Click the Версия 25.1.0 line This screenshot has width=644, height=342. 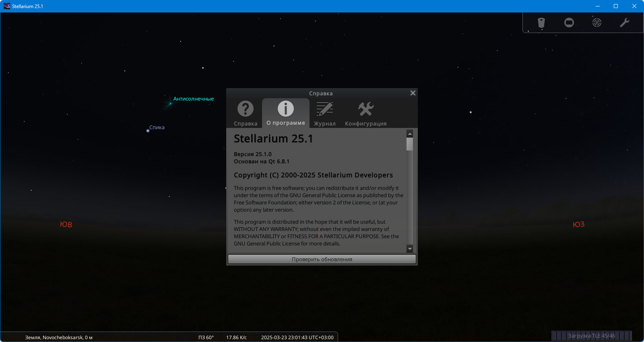(x=253, y=154)
